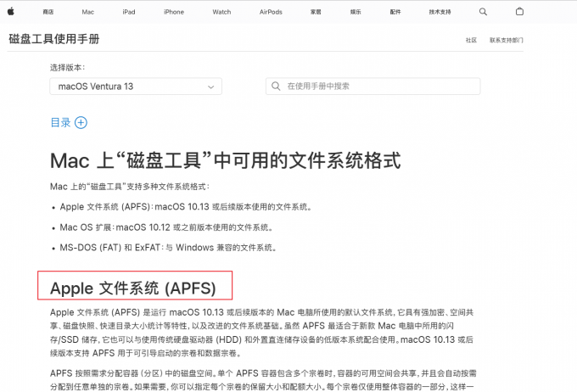The width and height of the screenshot is (577, 392).
Task: Expand the 目录 plus circle icon
Action: click(81, 122)
